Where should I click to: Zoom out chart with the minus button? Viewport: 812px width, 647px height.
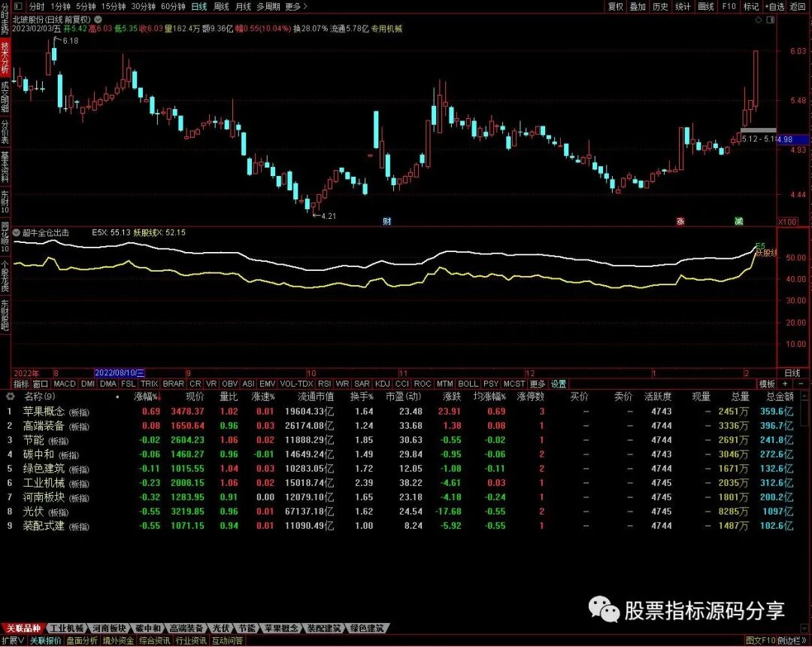tap(801, 384)
